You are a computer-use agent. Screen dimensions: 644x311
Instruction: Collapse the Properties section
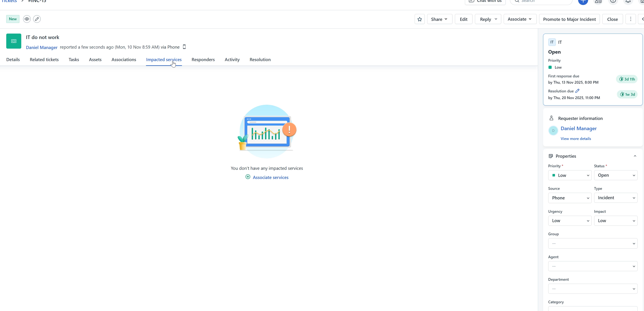point(635,156)
